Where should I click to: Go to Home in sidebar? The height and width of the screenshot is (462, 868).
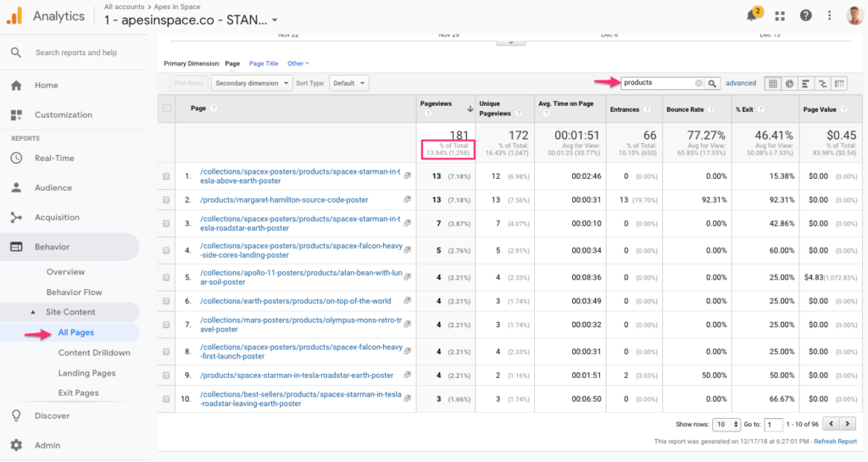(46, 86)
